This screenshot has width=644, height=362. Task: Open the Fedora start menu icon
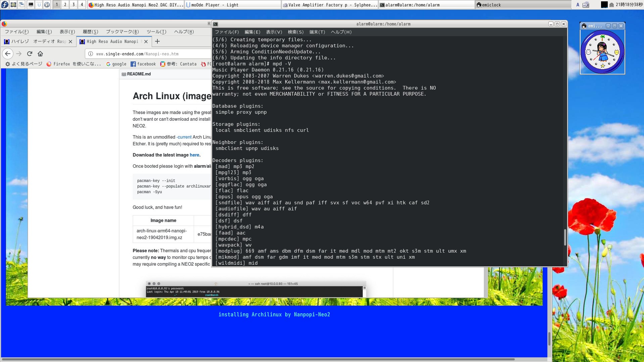click(5, 5)
